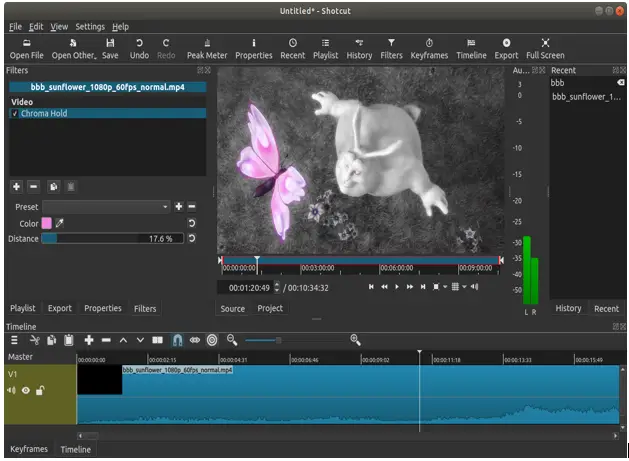Viewport: 629px width, 461px height.
Task: Split clip at playhead icon
Action: 157,340
